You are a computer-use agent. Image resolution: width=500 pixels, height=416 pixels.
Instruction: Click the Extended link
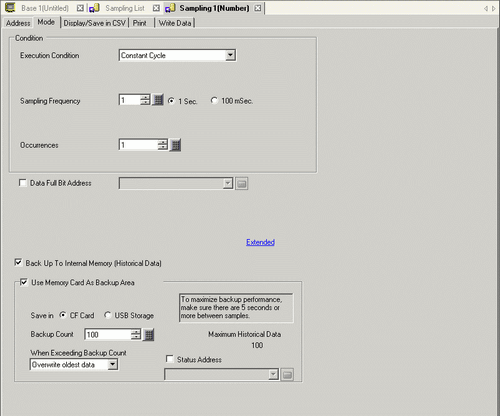click(x=260, y=242)
